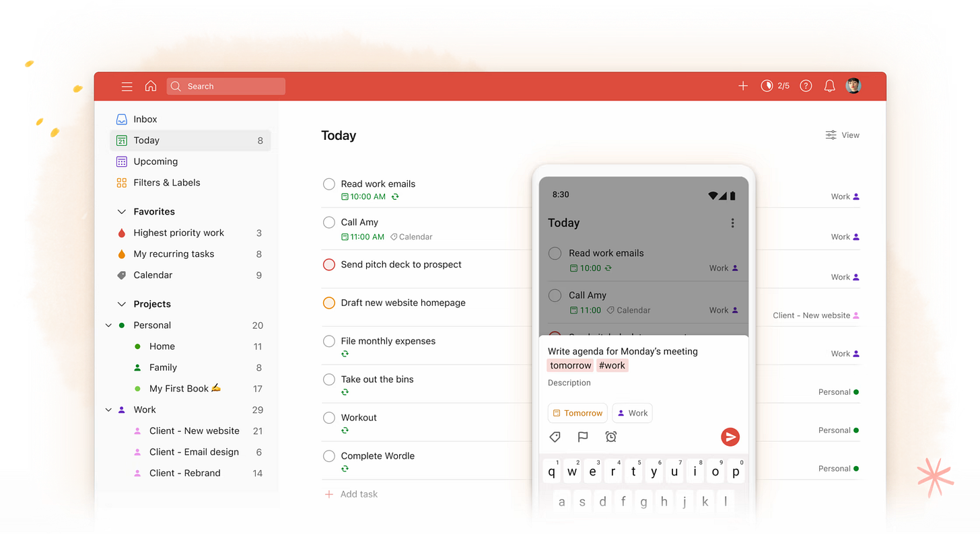Click the reminder alarm clock icon
This screenshot has height=534, width=980.
click(611, 437)
